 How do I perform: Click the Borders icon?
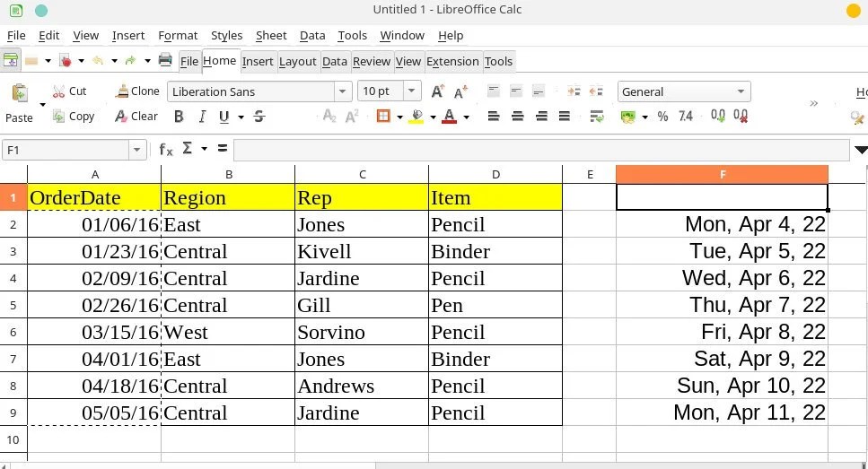(383, 117)
